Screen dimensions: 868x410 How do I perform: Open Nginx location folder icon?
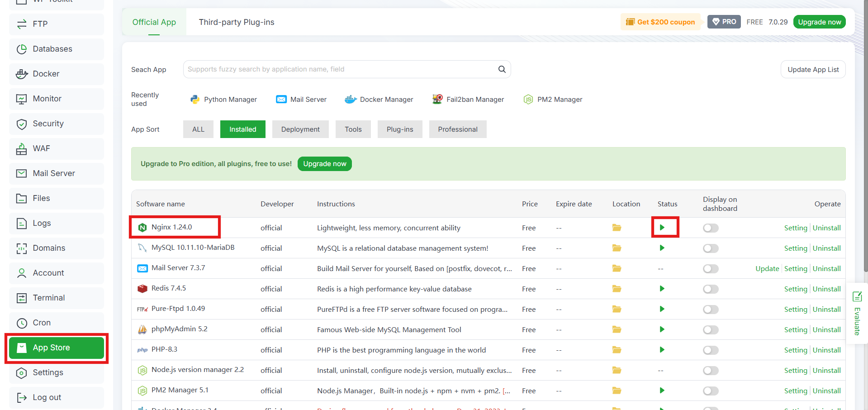[617, 228]
